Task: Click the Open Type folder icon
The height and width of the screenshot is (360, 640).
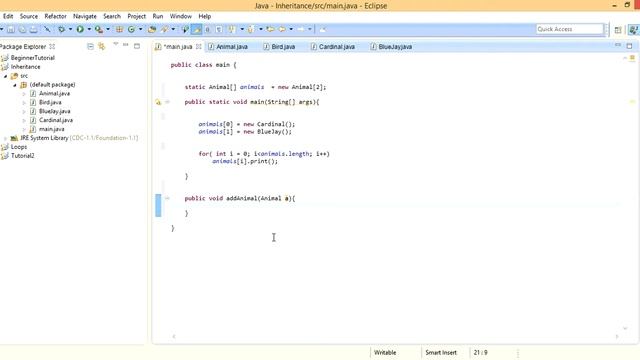Action: point(152,29)
